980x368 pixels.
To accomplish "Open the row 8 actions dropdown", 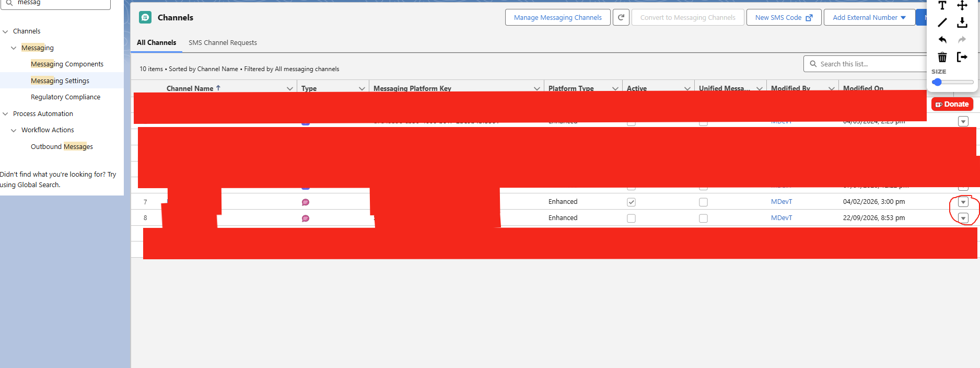I will click(x=963, y=218).
